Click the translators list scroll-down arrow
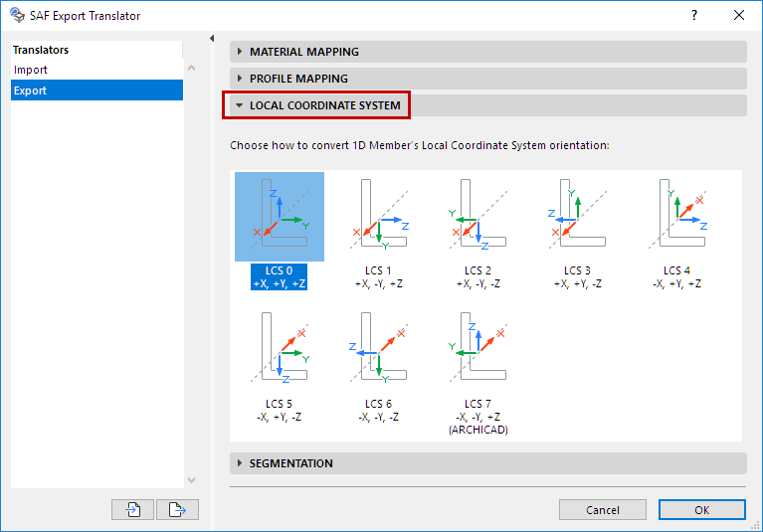Screen dimensions: 763x532 (x=192, y=480)
